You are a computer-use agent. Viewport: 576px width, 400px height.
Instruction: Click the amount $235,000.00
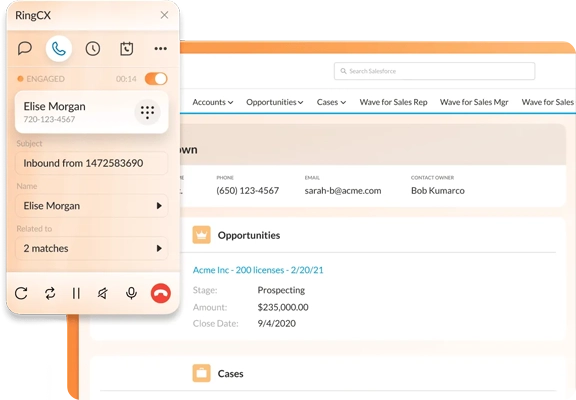pyautogui.click(x=283, y=307)
